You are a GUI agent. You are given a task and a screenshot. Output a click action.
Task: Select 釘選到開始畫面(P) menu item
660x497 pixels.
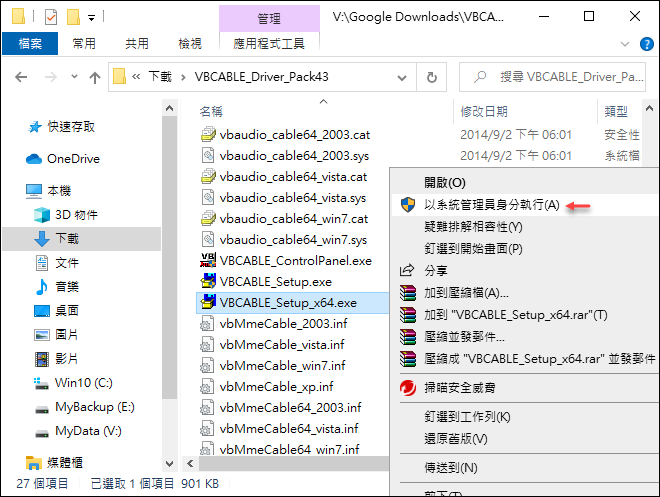[525, 248]
